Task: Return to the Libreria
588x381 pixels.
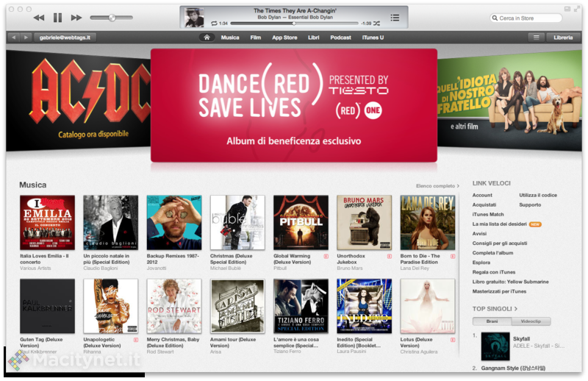Action: pos(563,38)
